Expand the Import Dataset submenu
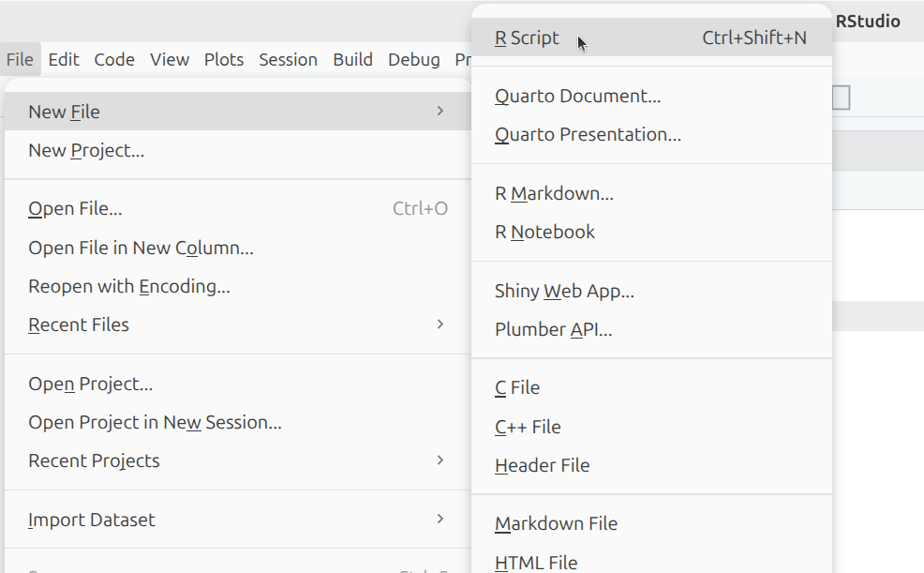The width and height of the screenshot is (924, 573). tap(238, 520)
